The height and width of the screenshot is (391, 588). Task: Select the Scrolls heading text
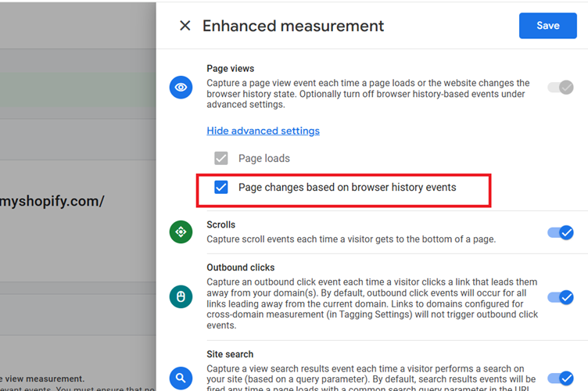point(220,224)
